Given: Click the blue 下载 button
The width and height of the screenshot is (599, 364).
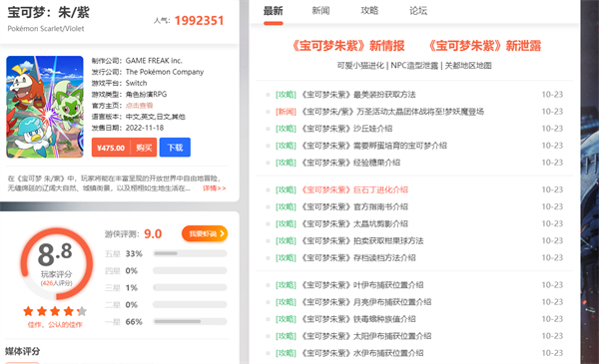Looking at the screenshot, I should click(175, 148).
